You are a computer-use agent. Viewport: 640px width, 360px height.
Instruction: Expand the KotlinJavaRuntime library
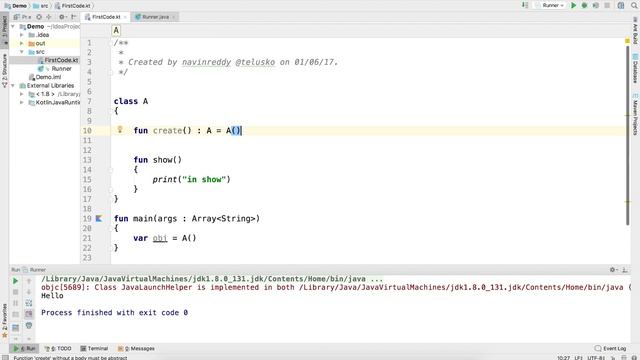(x=22, y=102)
